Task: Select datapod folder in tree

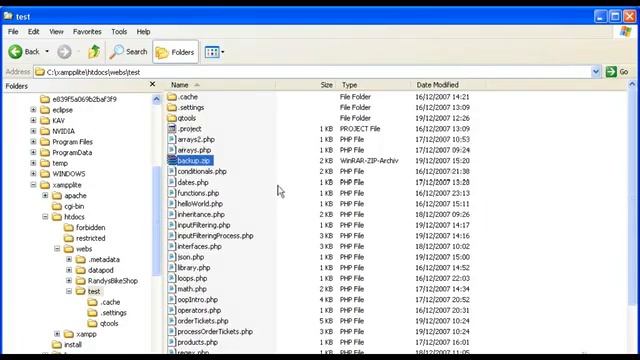Action: (100, 270)
